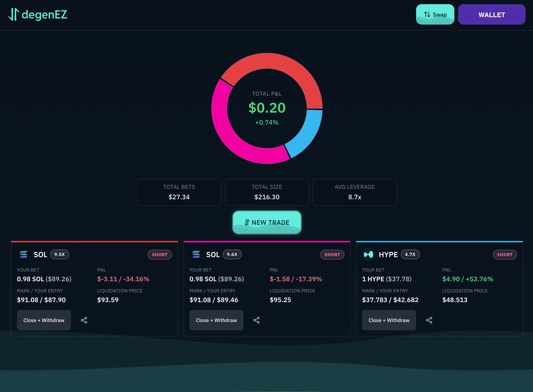
Task: Open the Swap menu
Action: pyautogui.click(x=435, y=14)
